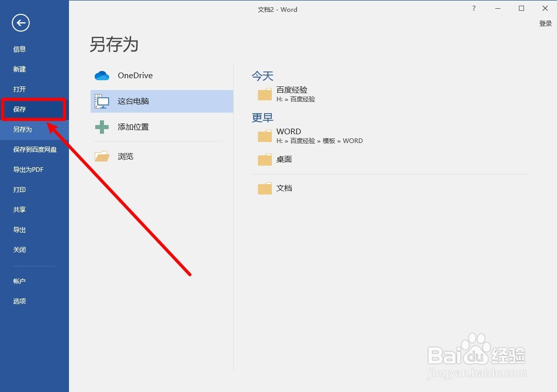557x392 pixels.
Task: Open the WORD recent folder icon
Action: pos(264,136)
